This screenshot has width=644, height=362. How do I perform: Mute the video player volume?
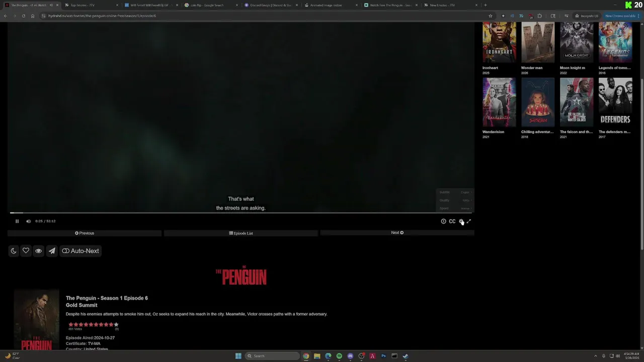point(28,221)
